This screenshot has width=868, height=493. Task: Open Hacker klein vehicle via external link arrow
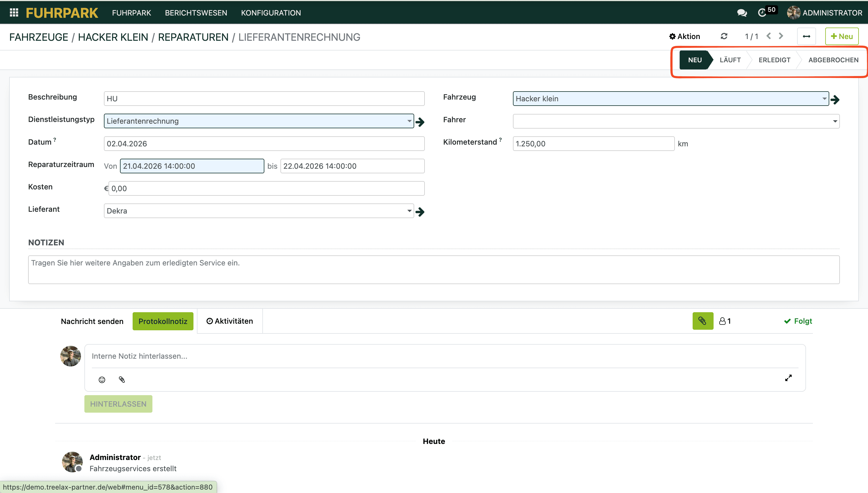(835, 99)
